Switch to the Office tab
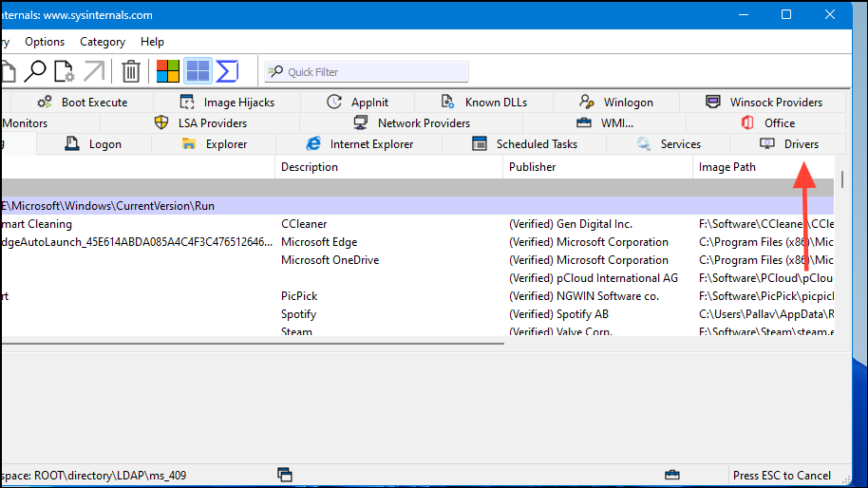Screen dimensions: 868x488 [766, 123]
